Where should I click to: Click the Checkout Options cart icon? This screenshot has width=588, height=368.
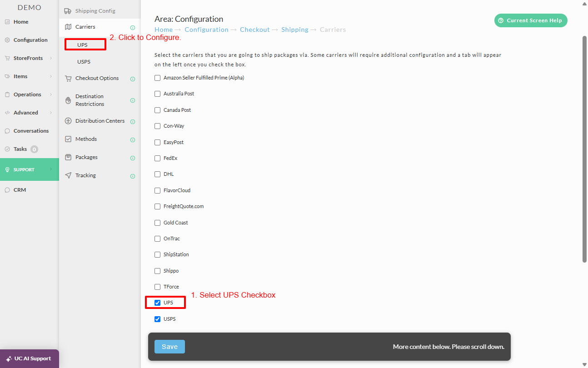point(68,78)
